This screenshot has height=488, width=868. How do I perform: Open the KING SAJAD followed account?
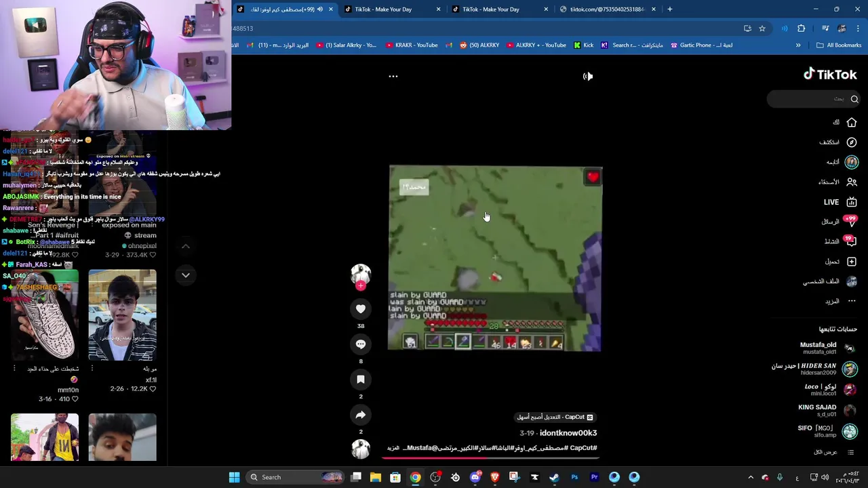(827, 410)
